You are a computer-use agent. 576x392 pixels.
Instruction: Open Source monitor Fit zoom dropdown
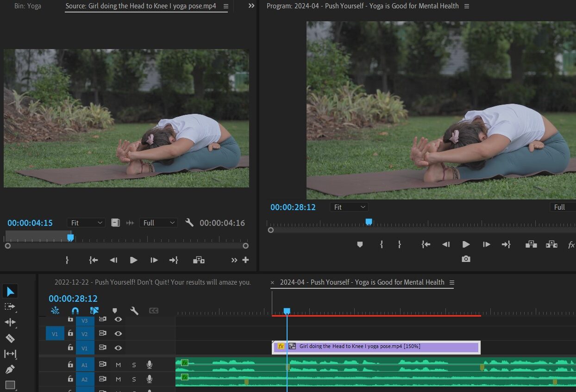pos(87,223)
